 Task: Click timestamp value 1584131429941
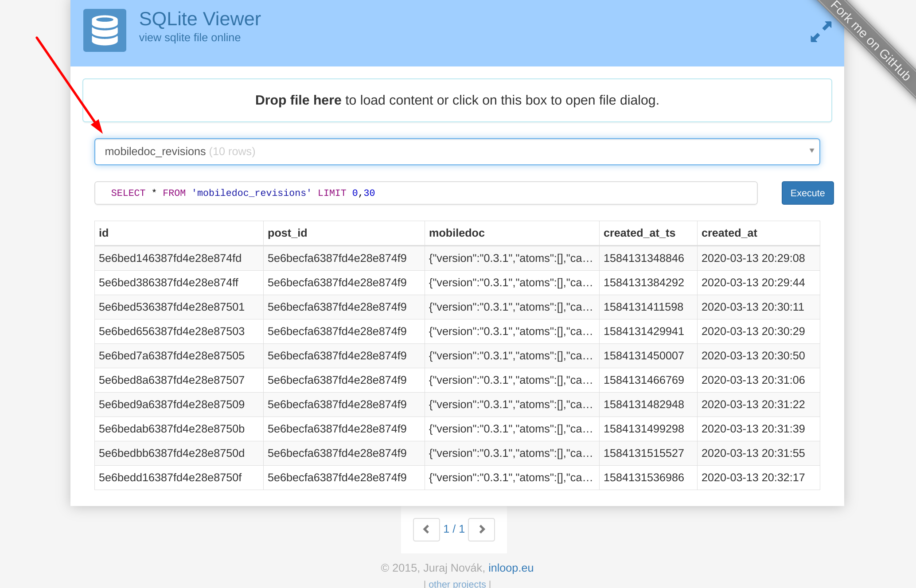648,331
